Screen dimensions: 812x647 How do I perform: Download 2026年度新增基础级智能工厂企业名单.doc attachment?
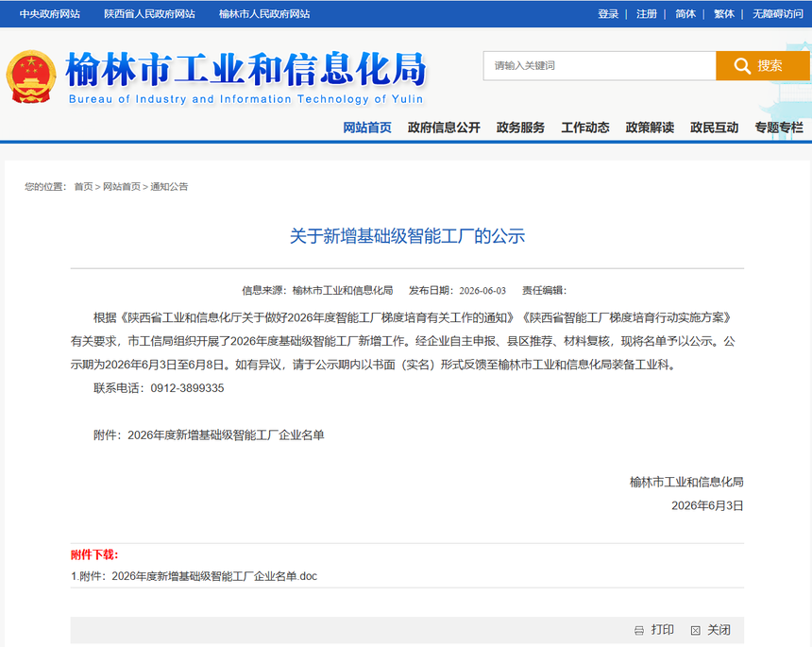pyautogui.click(x=195, y=576)
